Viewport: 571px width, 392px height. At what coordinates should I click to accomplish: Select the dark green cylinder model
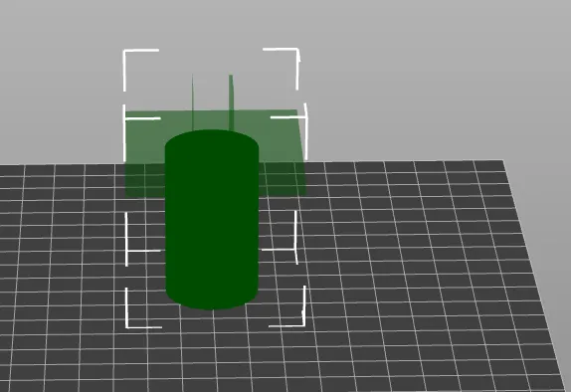[212, 219]
